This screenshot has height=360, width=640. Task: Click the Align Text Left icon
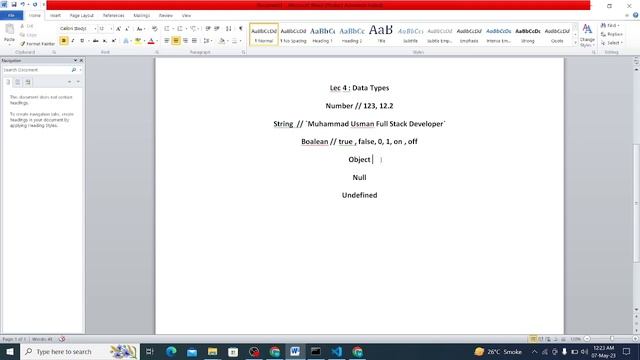[x=167, y=41]
